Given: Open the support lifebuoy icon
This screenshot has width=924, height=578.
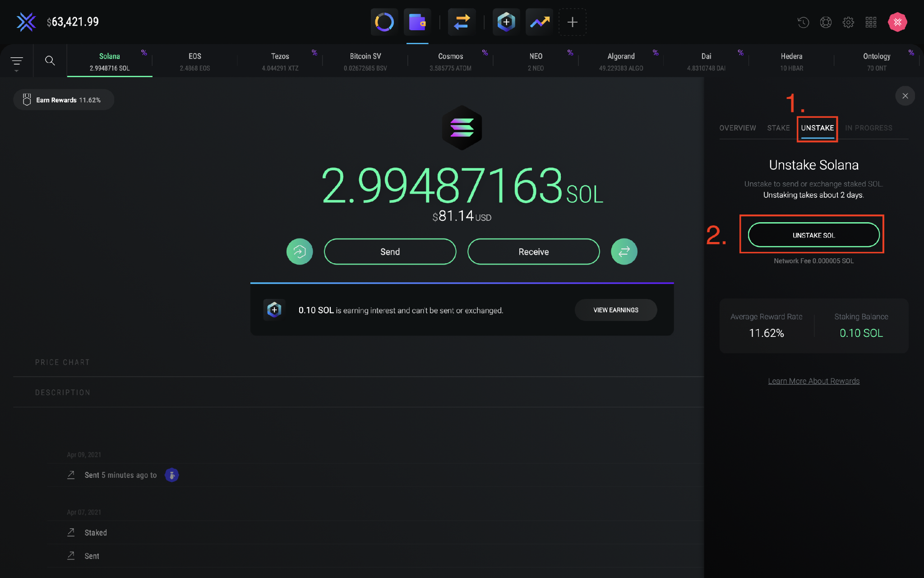Looking at the screenshot, I should click(x=826, y=22).
